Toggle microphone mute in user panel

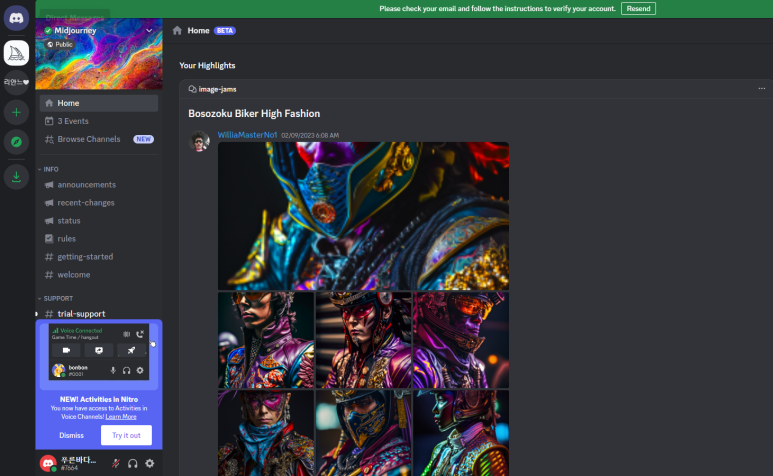(x=116, y=463)
